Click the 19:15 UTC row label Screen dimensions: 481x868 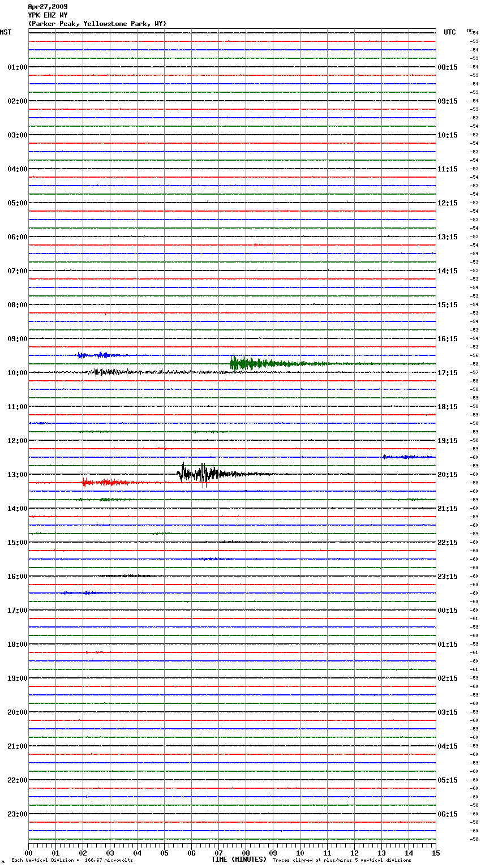pyautogui.click(x=448, y=441)
